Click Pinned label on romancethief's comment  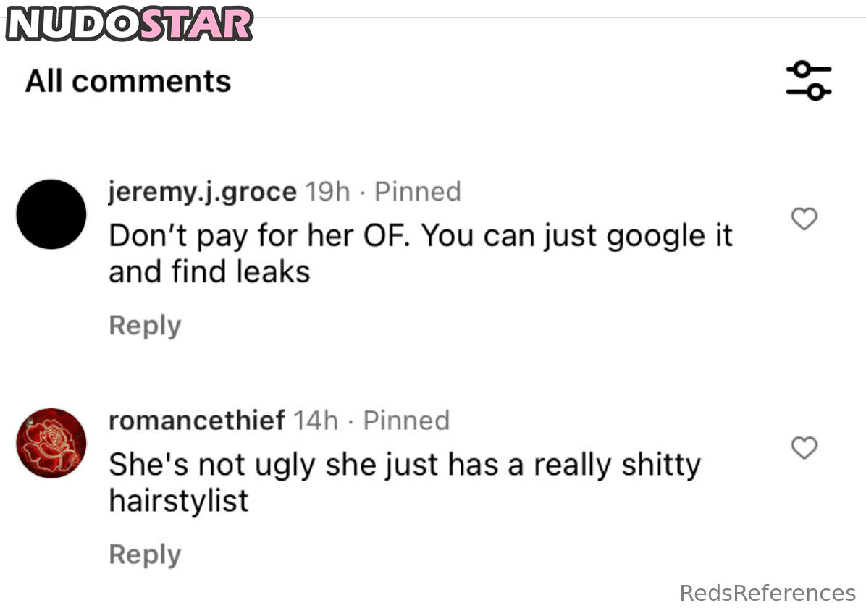click(406, 421)
